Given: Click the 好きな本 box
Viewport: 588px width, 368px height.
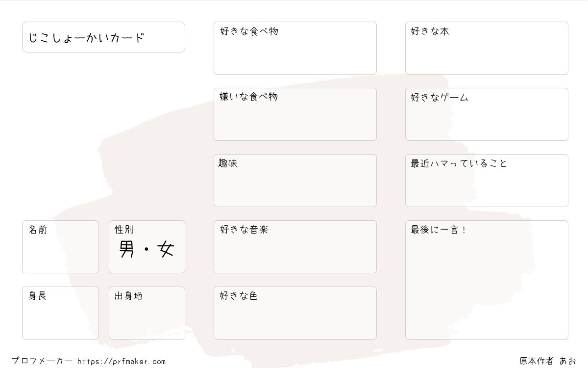Looking at the screenshot, I should (487, 48).
